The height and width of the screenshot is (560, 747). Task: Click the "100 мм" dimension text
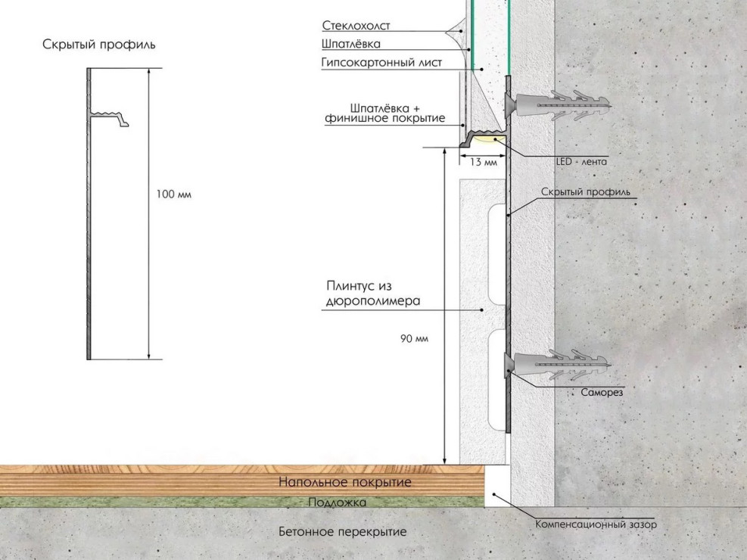point(174,194)
